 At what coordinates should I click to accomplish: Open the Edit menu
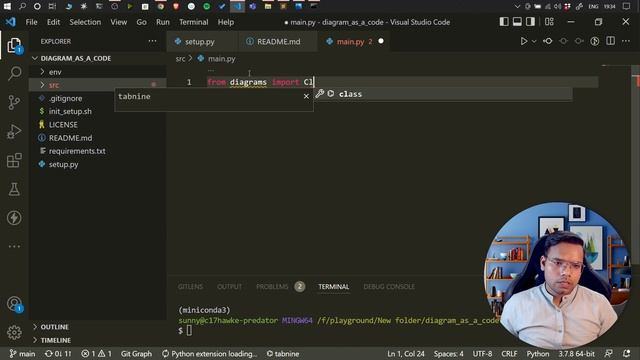(53, 22)
